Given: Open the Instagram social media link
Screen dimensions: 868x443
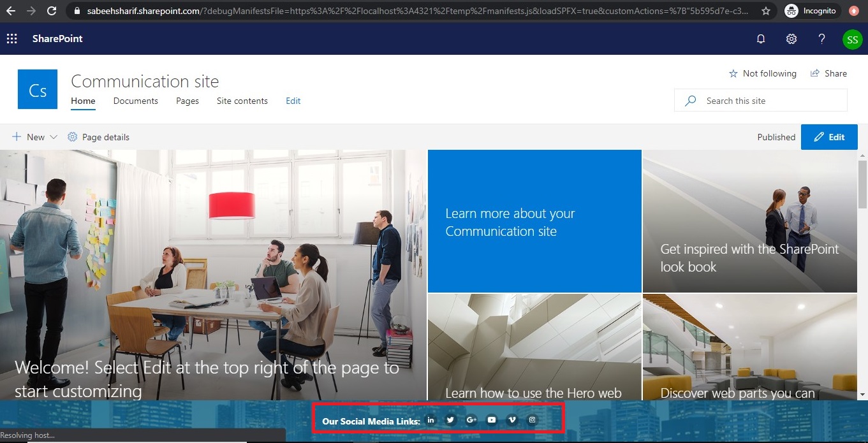Looking at the screenshot, I should [532, 419].
